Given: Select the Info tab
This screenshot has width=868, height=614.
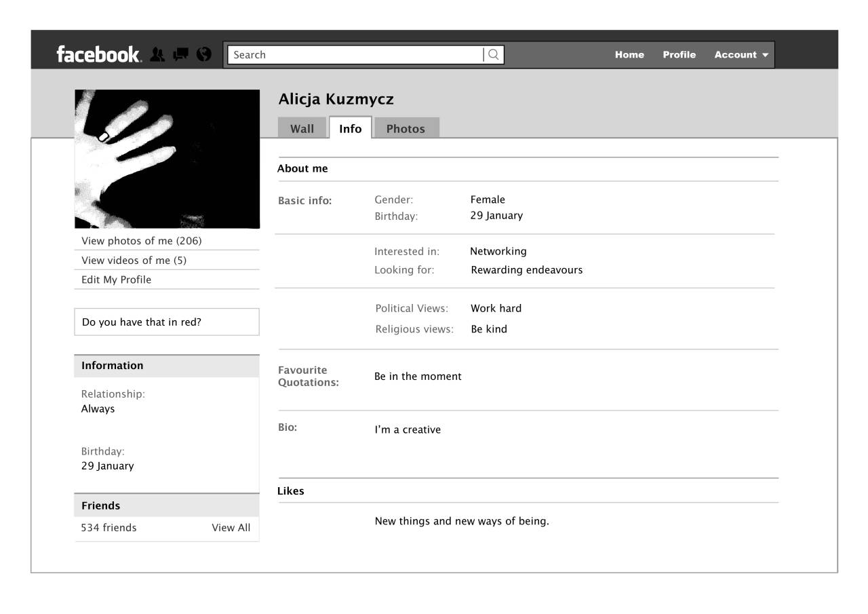Looking at the screenshot, I should point(351,128).
